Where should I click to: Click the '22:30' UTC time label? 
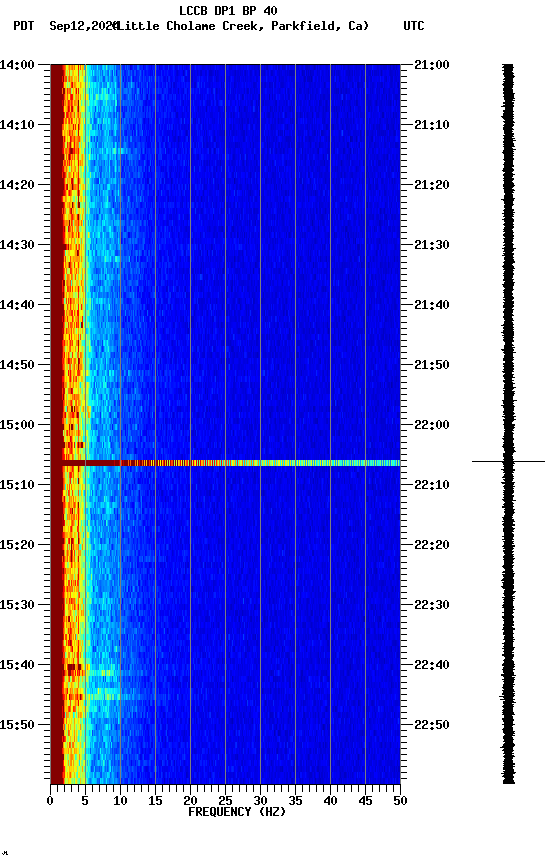coord(432,606)
